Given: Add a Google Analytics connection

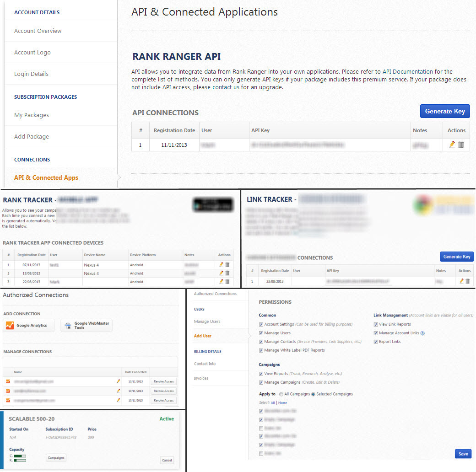Looking at the screenshot, I should coord(28,326).
